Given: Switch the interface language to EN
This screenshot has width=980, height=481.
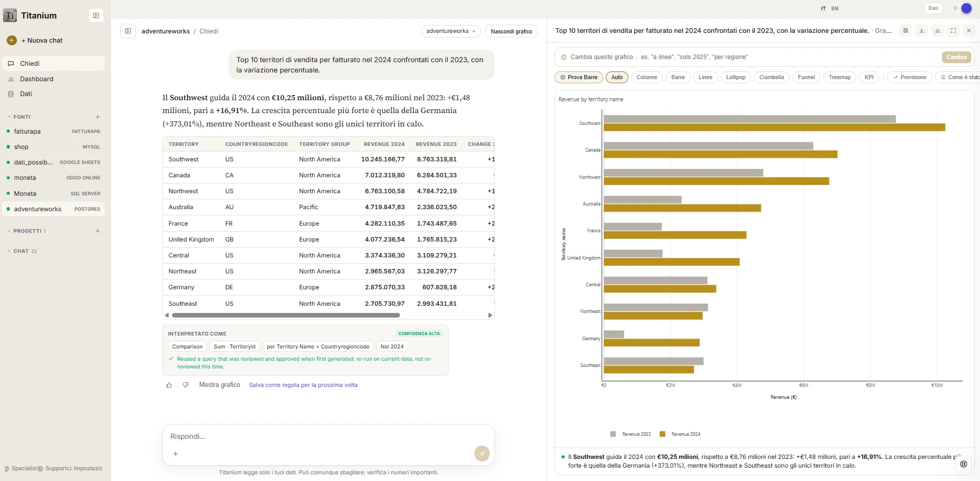Looking at the screenshot, I should pyautogui.click(x=835, y=9).
